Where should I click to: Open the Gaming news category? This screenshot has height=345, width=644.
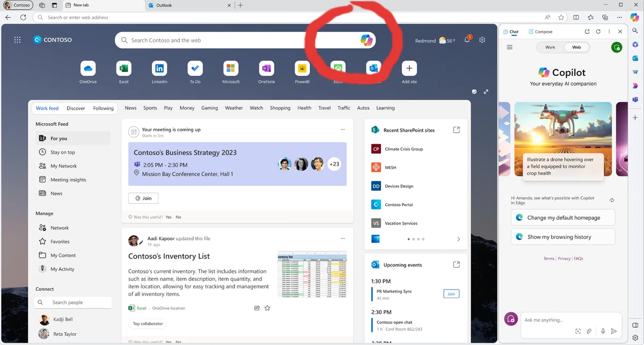[x=209, y=108]
